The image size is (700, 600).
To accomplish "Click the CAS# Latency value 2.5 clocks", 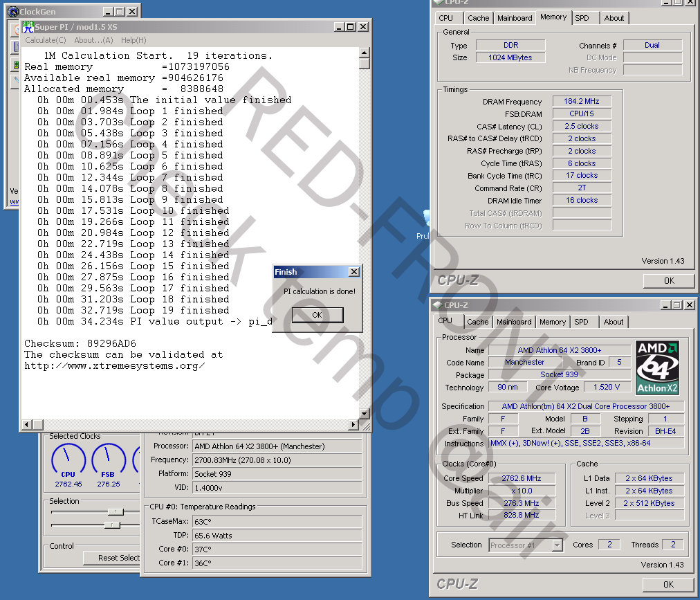I will pyautogui.click(x=582, y=127).
